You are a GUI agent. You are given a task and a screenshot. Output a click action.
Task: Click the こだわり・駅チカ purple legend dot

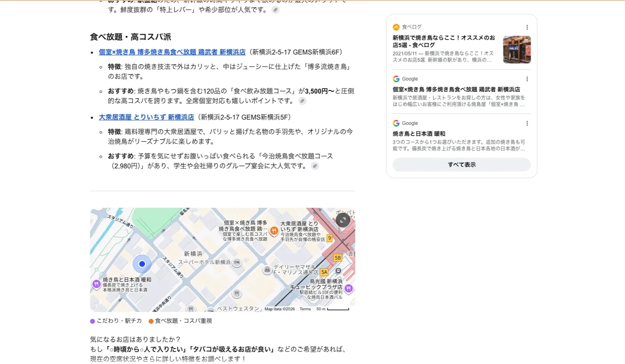92,321
